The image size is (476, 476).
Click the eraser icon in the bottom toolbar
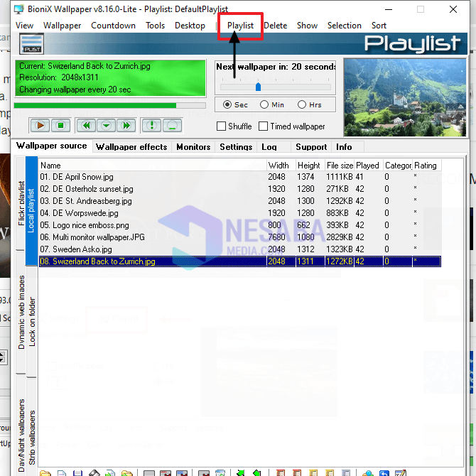94,473
